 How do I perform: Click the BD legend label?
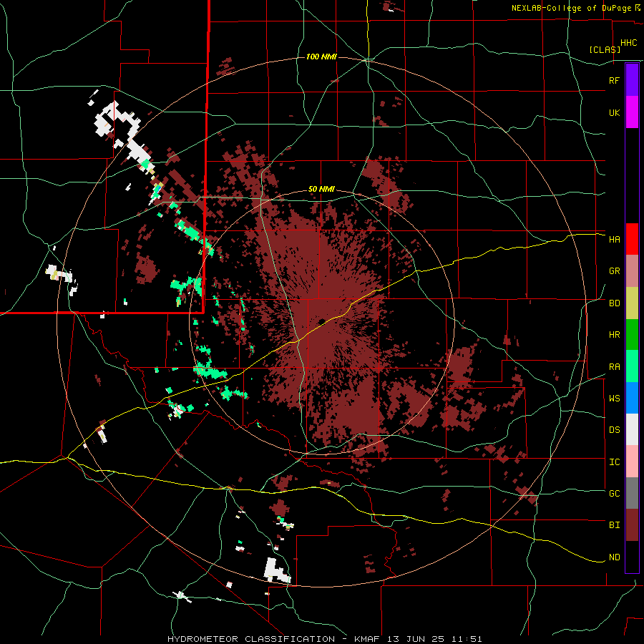(x=614, y=303)
